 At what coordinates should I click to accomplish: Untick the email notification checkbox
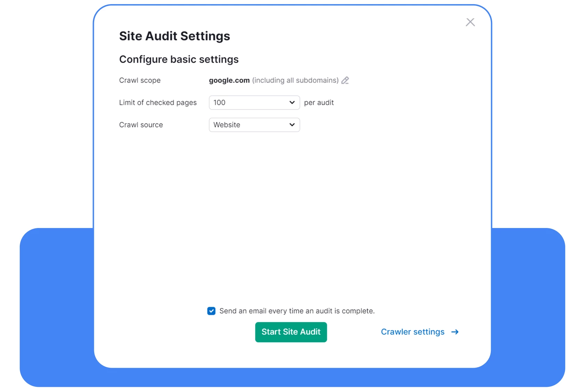tap(211, 311)
